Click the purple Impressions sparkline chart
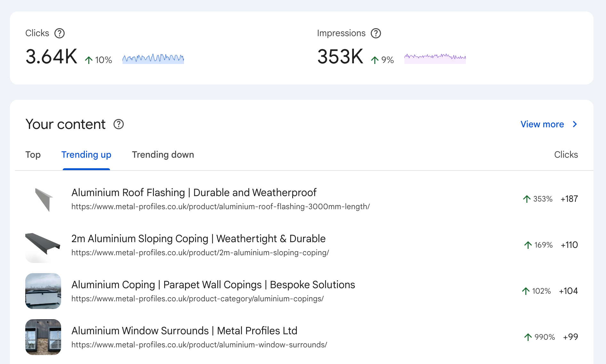This screenshot has height=364, width=606. [x=435, y=58]
